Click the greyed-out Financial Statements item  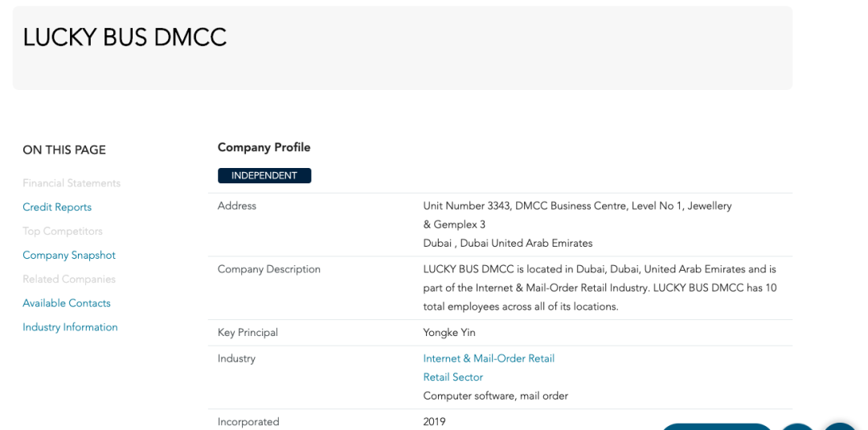tap(72, 183)
